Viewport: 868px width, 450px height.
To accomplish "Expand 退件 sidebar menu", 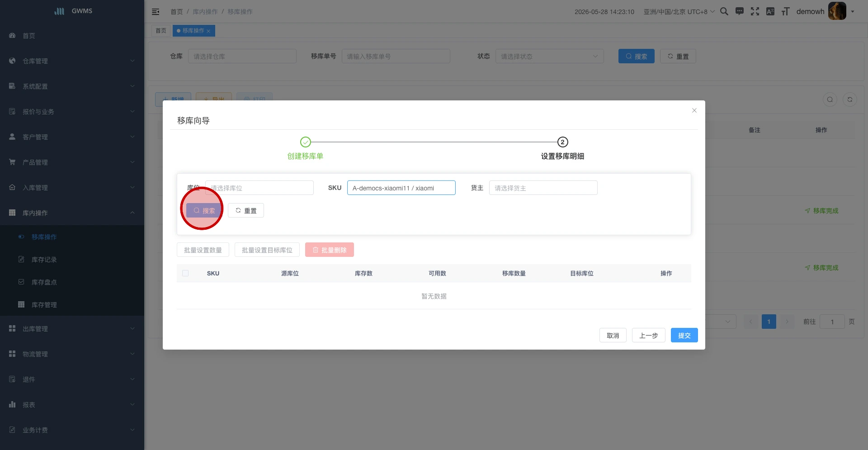I will coord(72,379).
